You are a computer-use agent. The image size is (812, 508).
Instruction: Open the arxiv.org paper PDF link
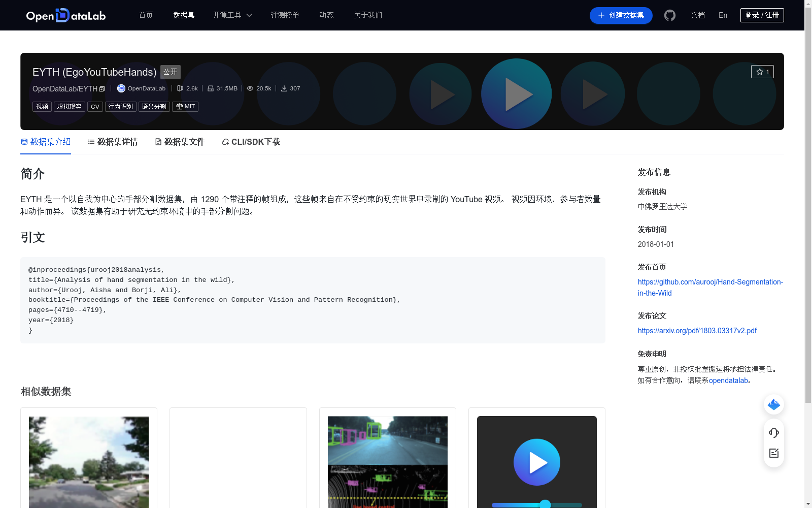point(697,331)
